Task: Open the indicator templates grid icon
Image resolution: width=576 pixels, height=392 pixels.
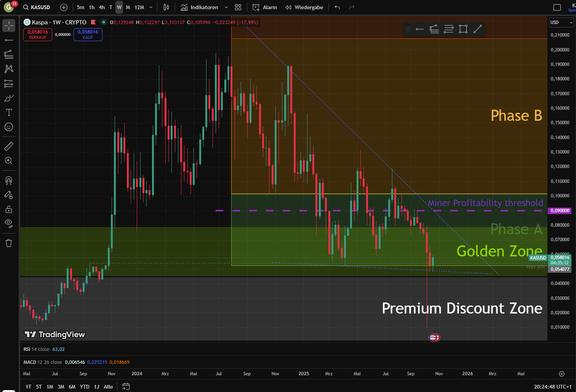Action: pos(238,7)
